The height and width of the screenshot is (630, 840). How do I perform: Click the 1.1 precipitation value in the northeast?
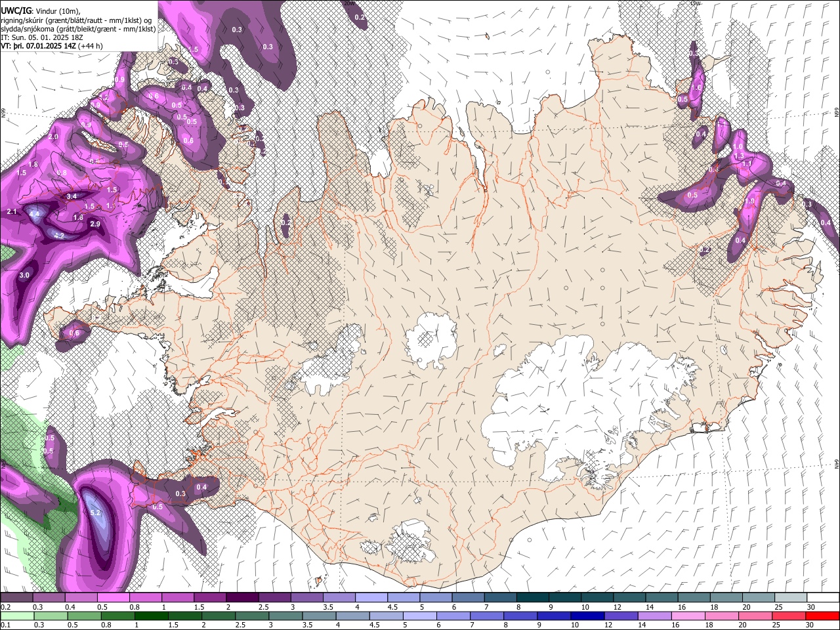pos(747,163)
